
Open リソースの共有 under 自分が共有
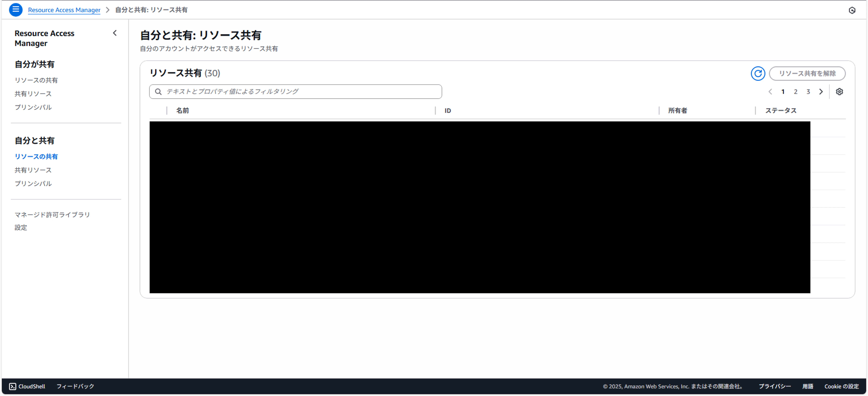click(x=36, y=80)
